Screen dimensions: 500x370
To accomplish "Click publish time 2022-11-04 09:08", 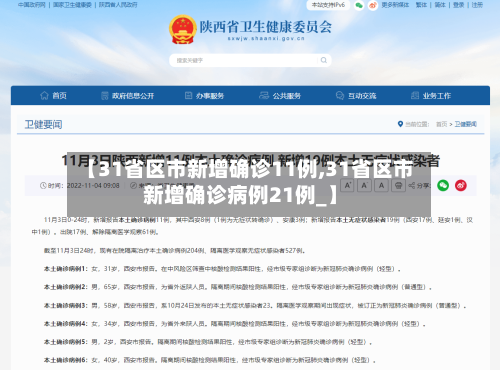I will coord(93,186).
